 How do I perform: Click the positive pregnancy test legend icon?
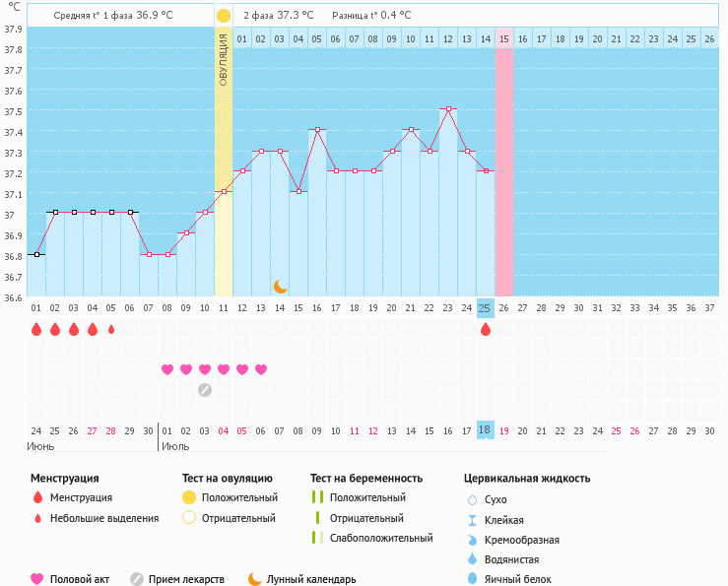click(317, 498)
